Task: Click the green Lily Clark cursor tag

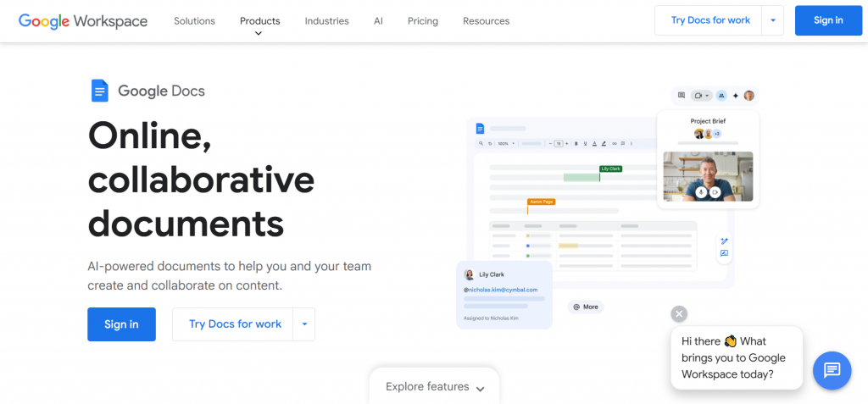Action: coord(610,169)
